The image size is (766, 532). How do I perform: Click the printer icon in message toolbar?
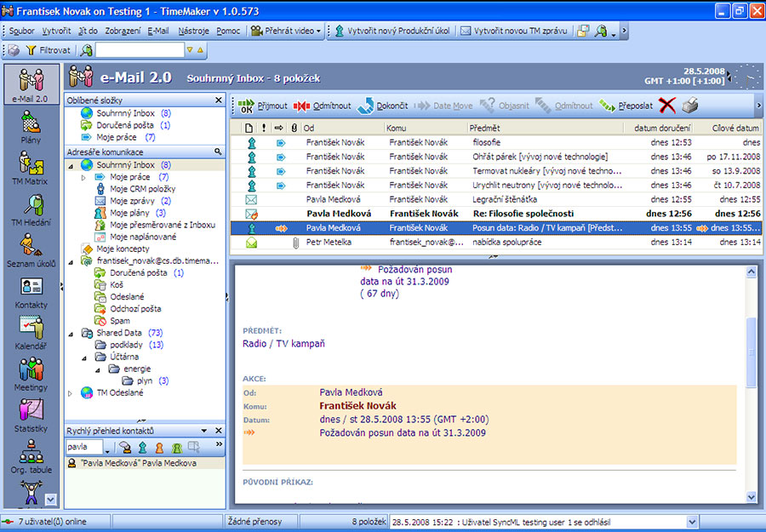coord(691,106)
